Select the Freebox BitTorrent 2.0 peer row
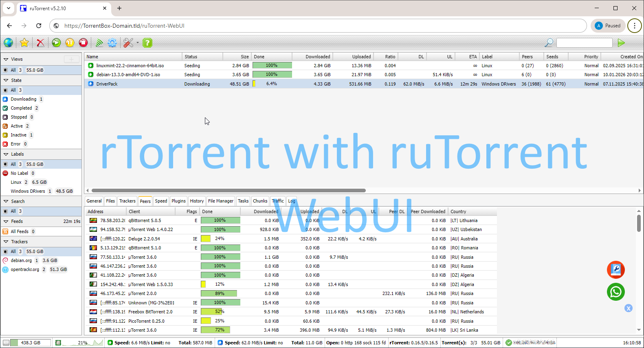 pyautogui.click(x=291, y=312)
